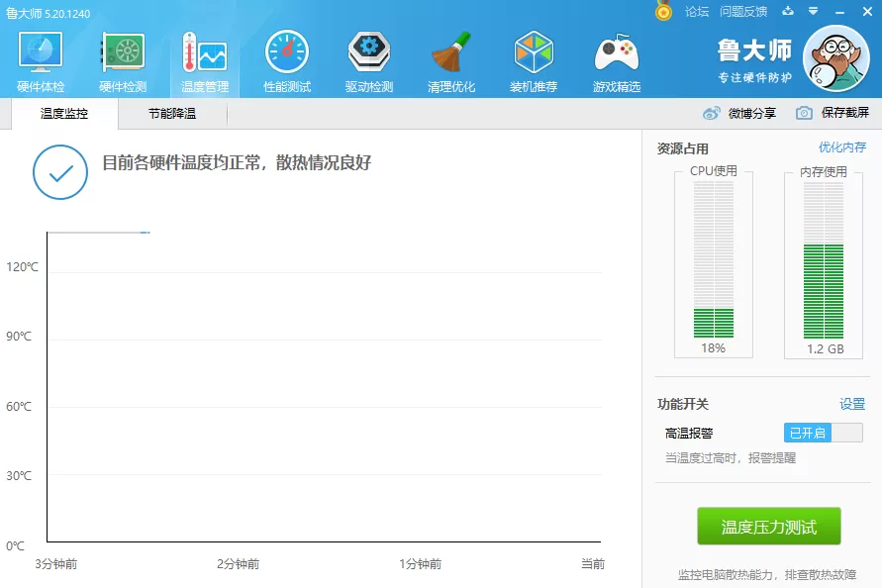Click the 保存截屏 camera button
The image size is (882, 588).
pos(833,113)
